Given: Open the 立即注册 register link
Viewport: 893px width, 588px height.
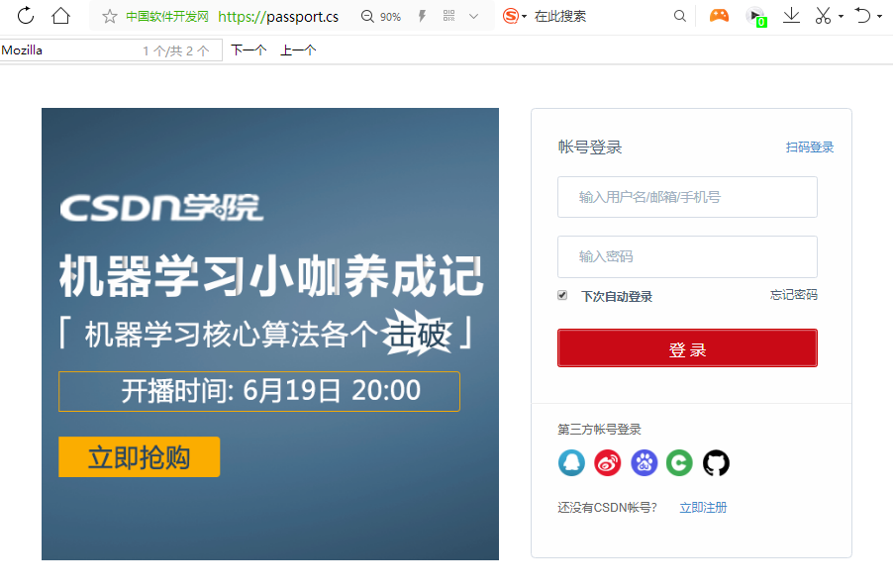Looking at the screenshot, I should tap(703, 507).
